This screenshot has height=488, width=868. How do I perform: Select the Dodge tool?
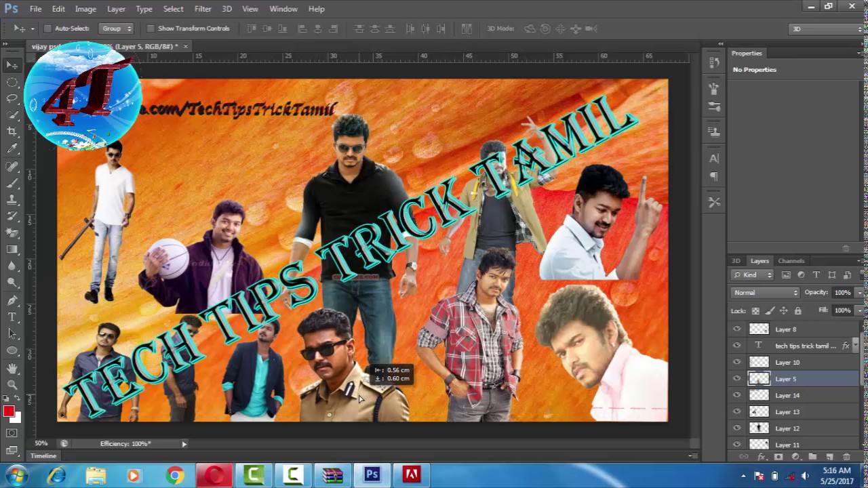(12, 283)
